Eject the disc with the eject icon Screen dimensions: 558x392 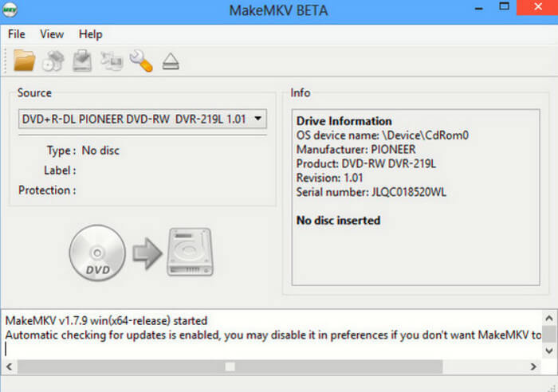171,61
